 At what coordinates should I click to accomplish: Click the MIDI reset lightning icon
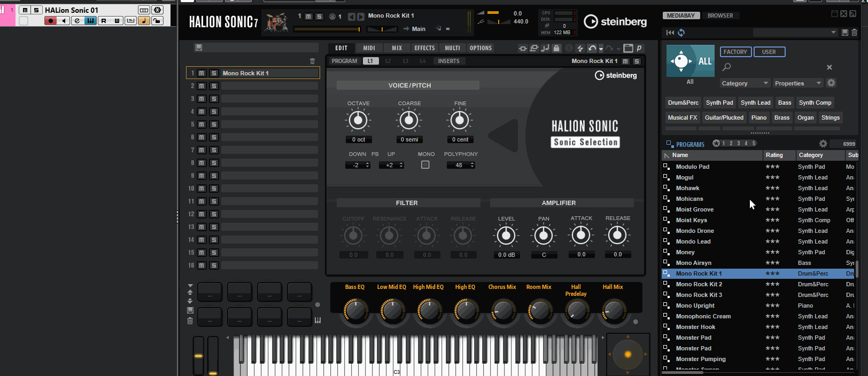coord(580,48)
